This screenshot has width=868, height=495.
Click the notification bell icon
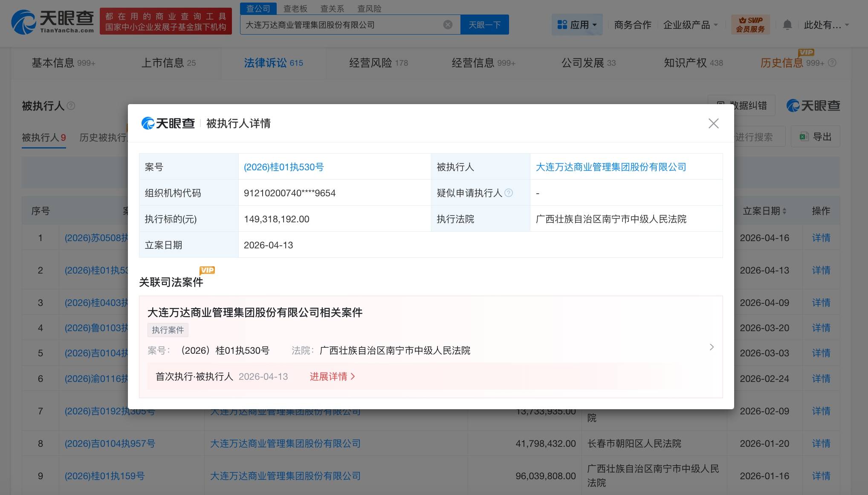point(787,25)
